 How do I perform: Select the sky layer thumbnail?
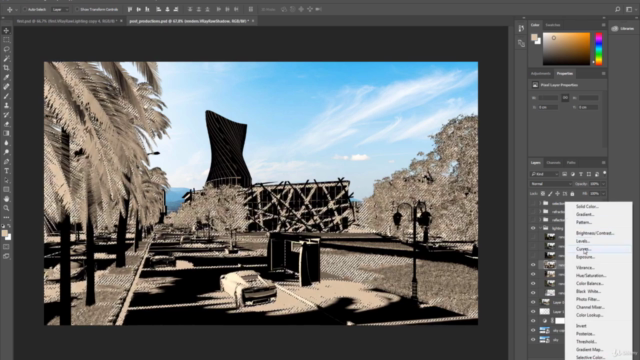point(544,340)
